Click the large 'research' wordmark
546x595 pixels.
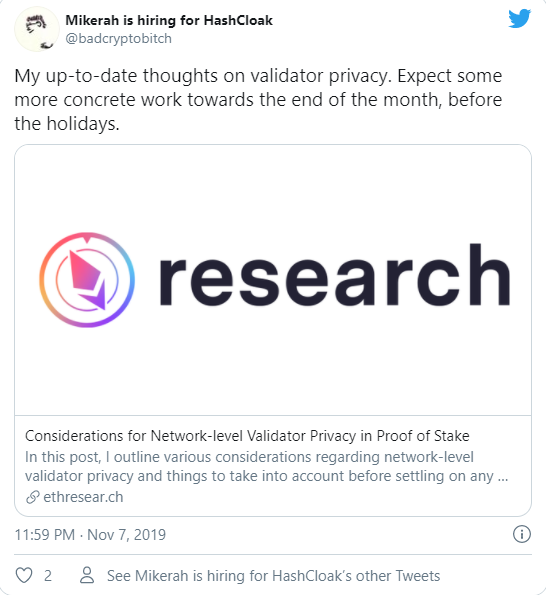[x=335, y=275]
